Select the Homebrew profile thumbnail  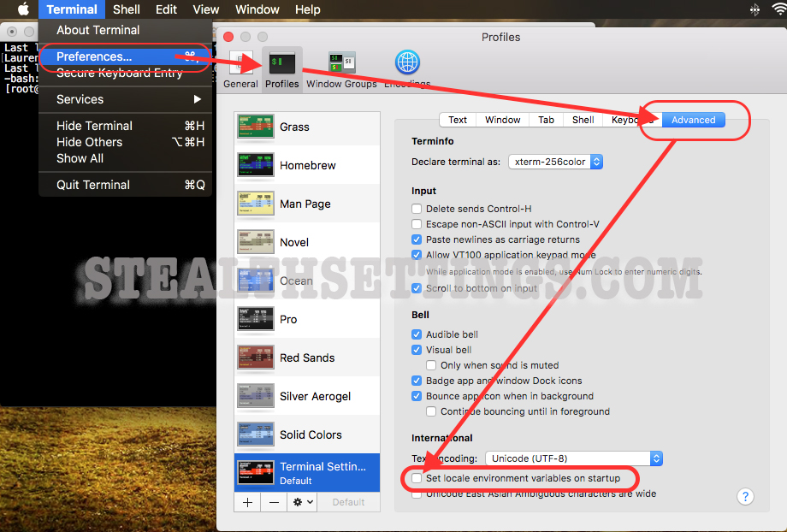pos(254,165)
